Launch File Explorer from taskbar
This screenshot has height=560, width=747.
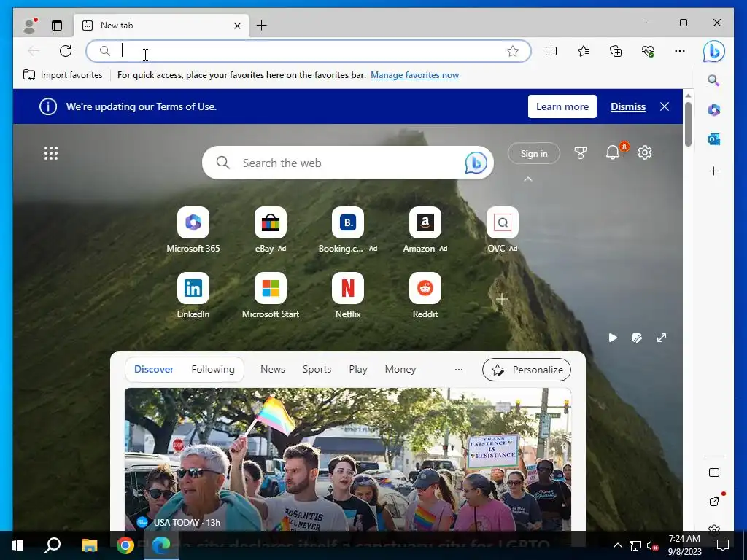(x=89, y=545)
